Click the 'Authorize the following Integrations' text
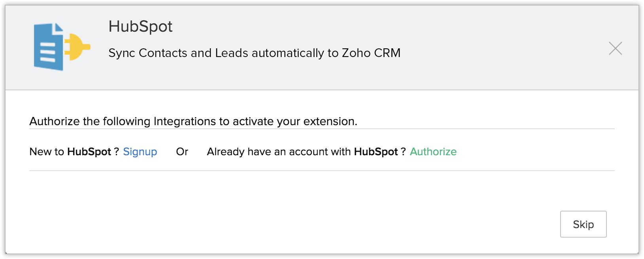644x259 pixels. pyautogui.click(x=91, y=121)
